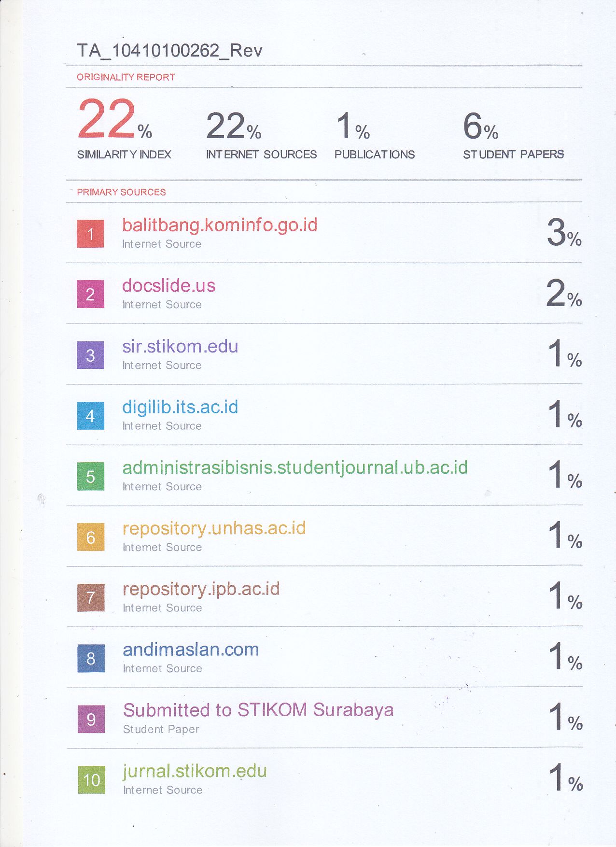Click the olive number 10 source badge

[x=91, y=780]
